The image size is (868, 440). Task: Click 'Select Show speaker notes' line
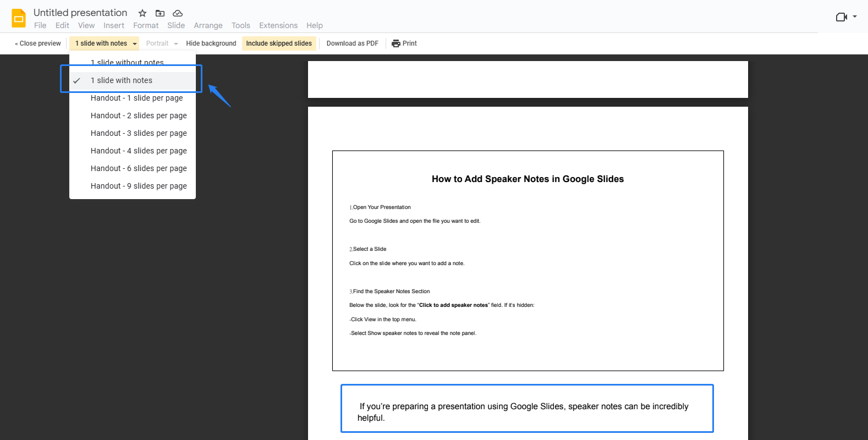pos(413,333)
